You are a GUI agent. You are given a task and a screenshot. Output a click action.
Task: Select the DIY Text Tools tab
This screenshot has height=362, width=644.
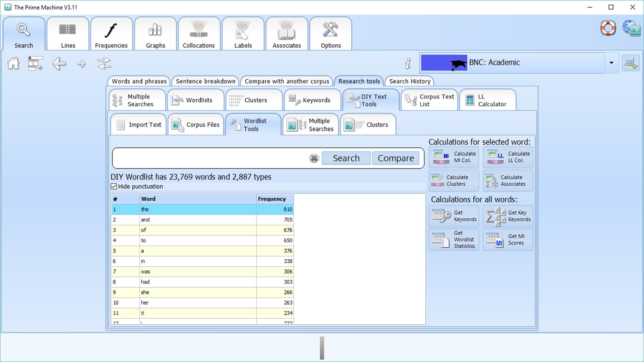371,100
